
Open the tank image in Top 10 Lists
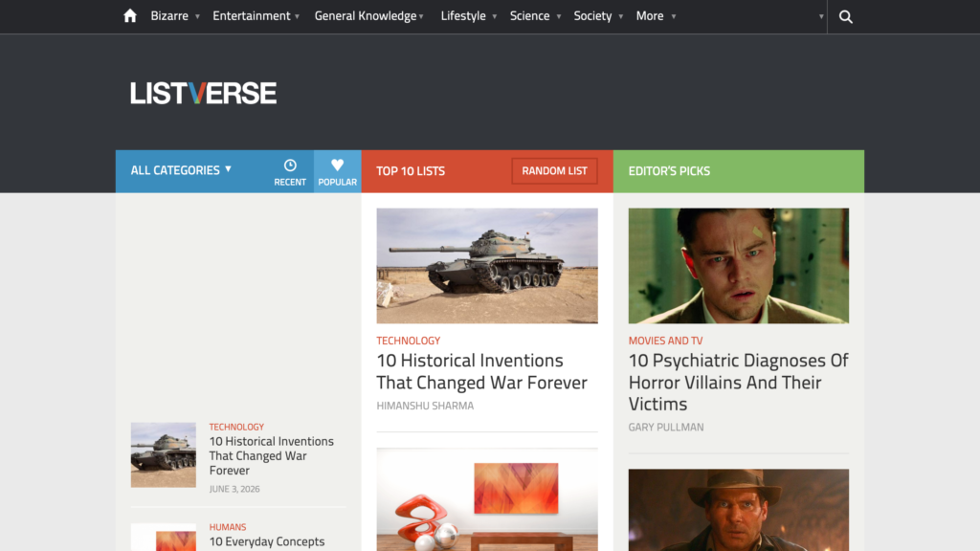pos(487,266)
